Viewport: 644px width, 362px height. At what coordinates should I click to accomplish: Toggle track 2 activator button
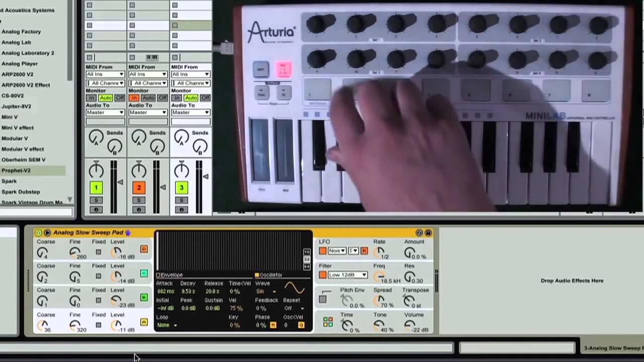point(139,188)
